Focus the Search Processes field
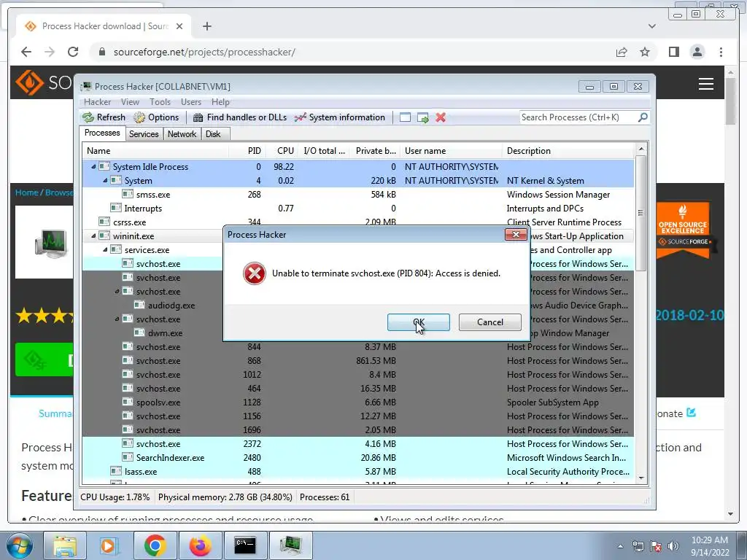747x560 pixels. [x=578, y=117]
